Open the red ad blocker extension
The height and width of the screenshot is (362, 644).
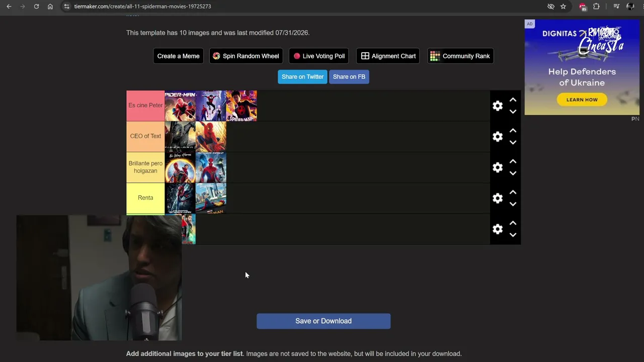(583, 7)
